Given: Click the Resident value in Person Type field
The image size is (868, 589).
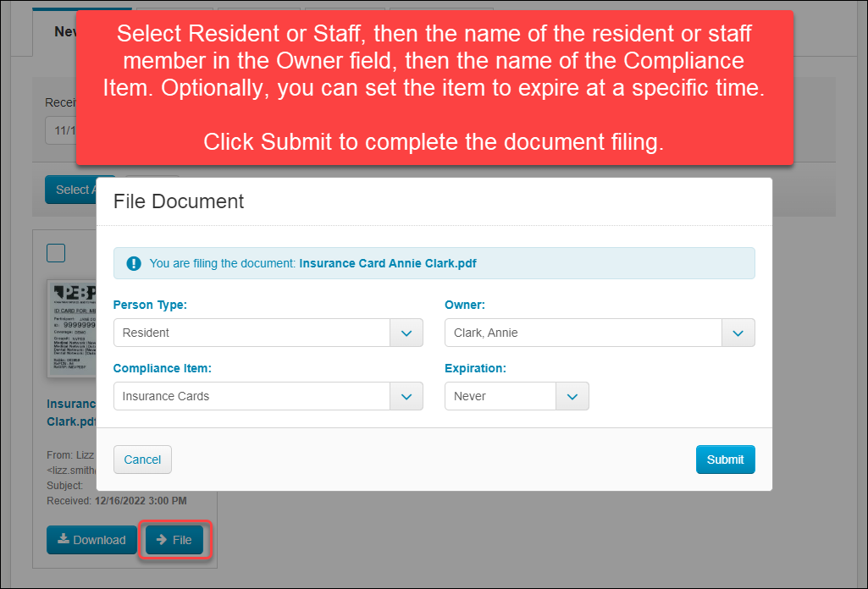Looking at the screenshot, I should pyautogui.click(x=252, y=333).
